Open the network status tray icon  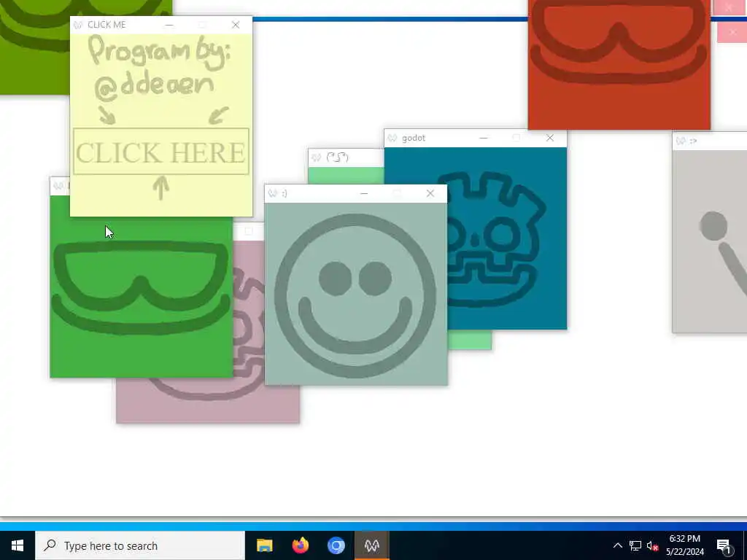point(635,545)
